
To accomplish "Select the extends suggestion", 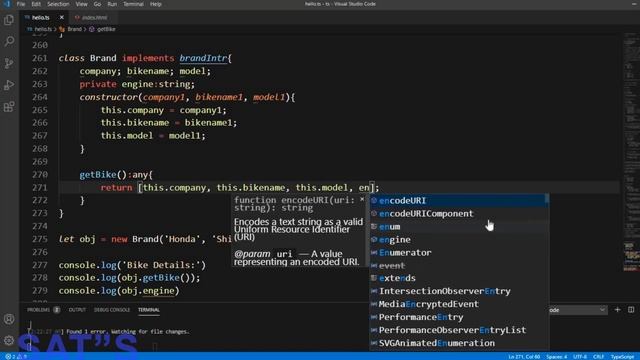I will coord(457,278).
